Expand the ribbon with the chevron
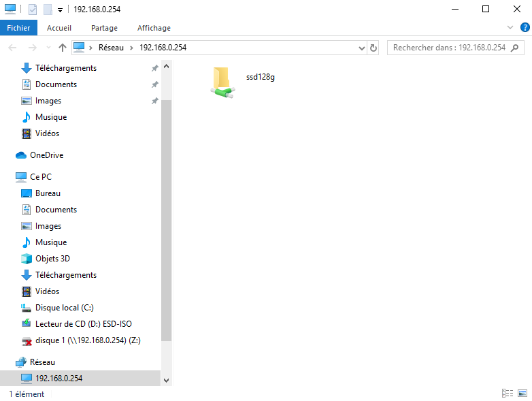This screenshot has height=401, width=532. (x=511, y=28)
